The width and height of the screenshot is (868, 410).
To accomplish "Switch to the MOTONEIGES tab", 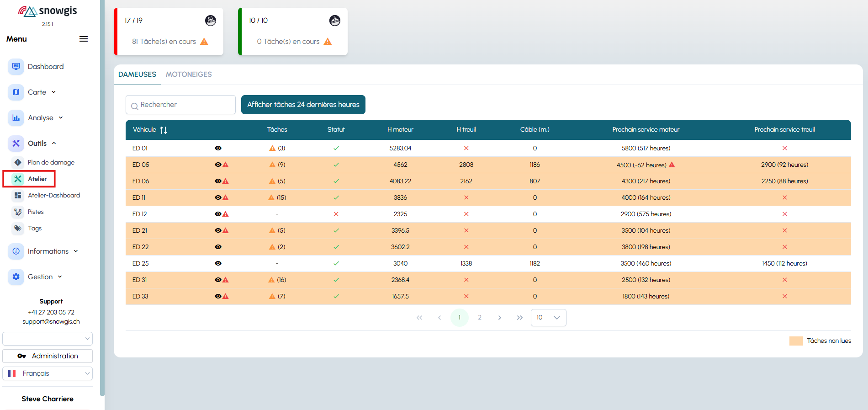I will (x=189, y=74).
